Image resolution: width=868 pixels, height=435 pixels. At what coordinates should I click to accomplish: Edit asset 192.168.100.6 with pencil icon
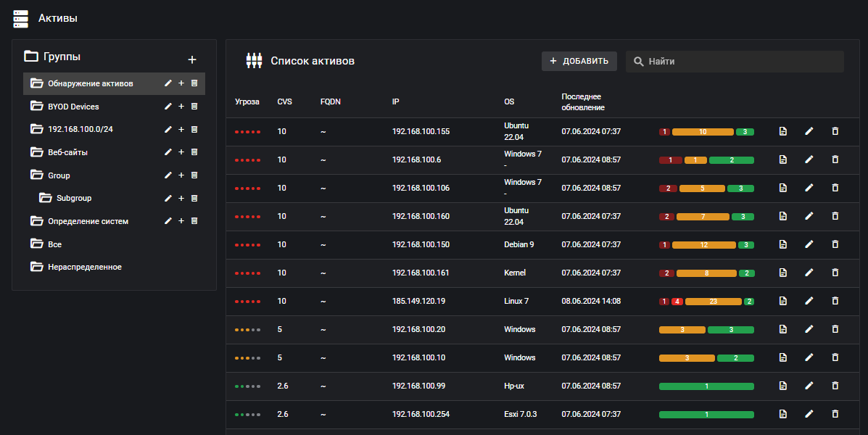coord(809,159)
